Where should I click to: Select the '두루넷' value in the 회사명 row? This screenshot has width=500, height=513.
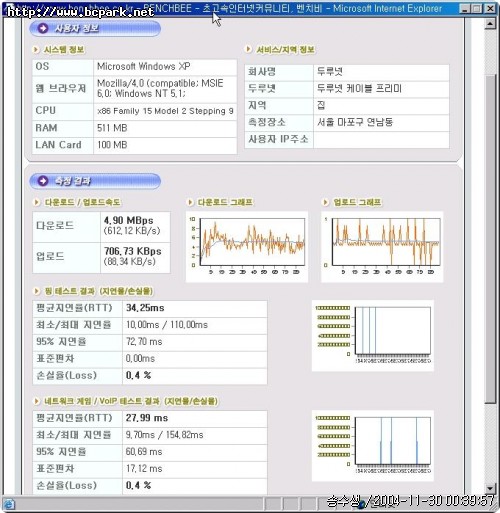coord(329,72)
